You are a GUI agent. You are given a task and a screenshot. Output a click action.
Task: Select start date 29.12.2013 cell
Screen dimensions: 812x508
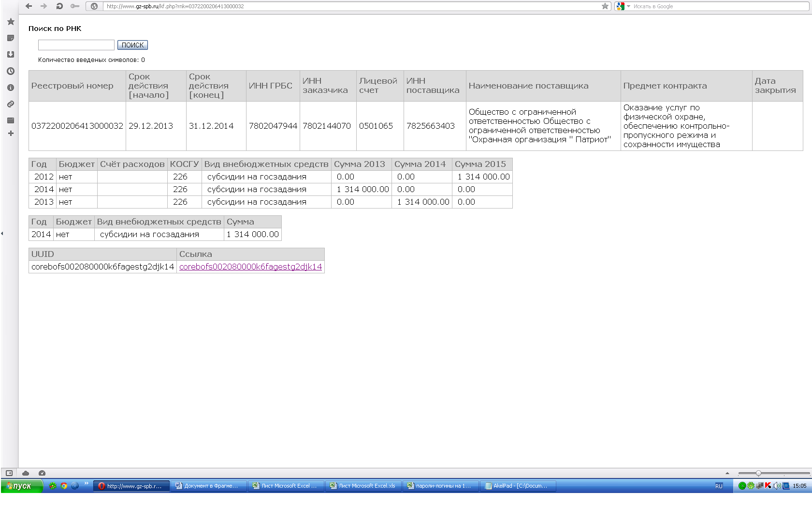click(x=156, y=126)
